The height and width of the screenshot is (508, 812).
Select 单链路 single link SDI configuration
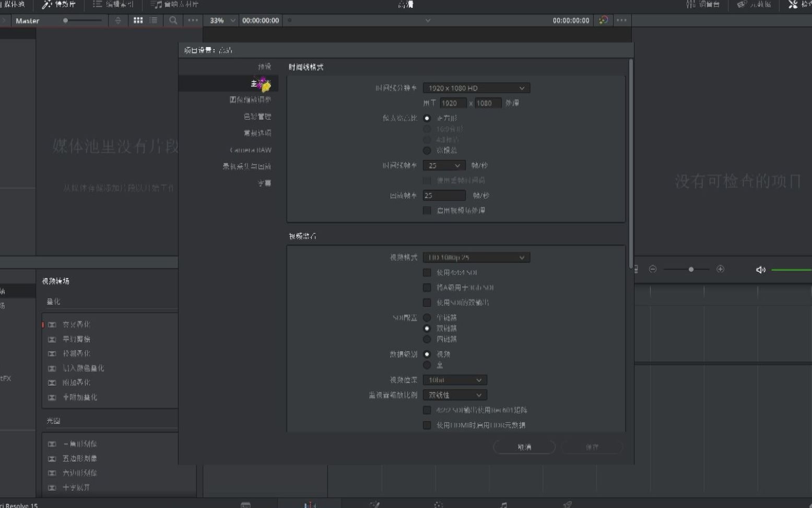click(x=427, y=318)
